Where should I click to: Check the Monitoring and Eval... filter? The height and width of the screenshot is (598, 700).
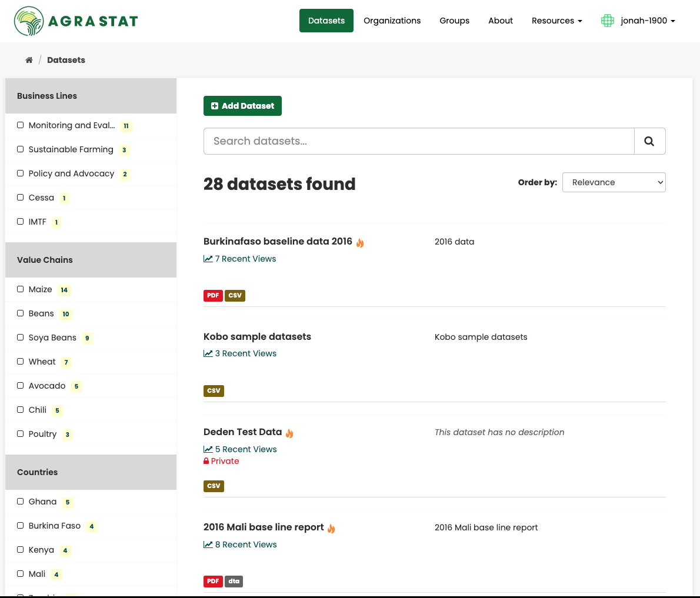pyautogui.click(x=20, y=125)
